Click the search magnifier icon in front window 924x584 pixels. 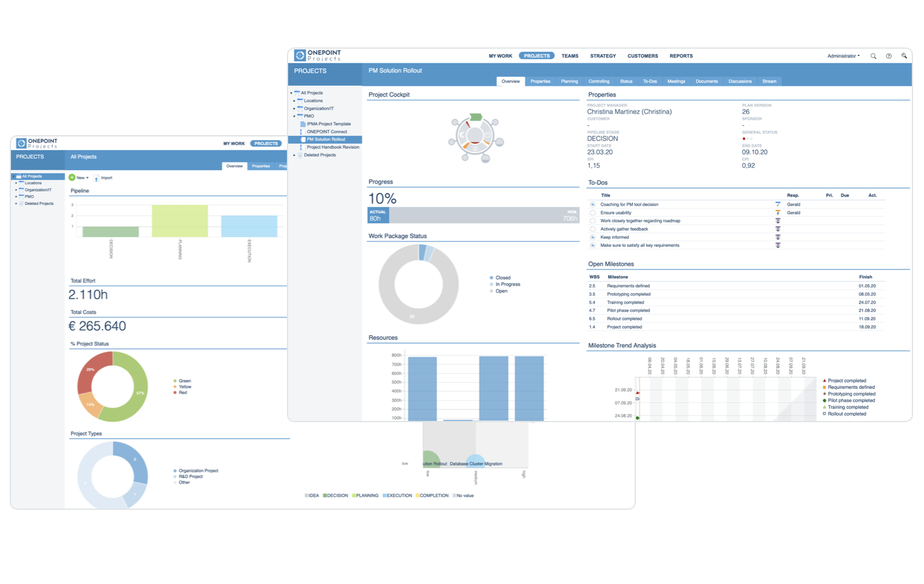tap(874, 56)
